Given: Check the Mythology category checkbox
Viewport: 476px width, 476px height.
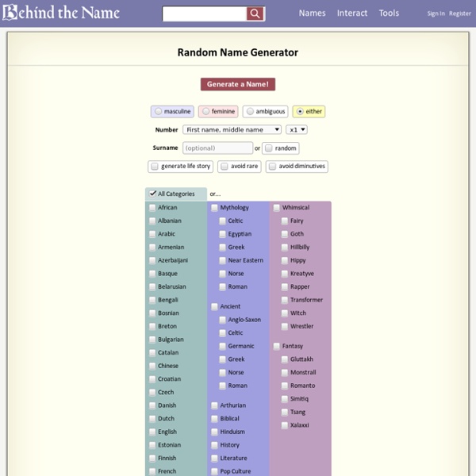Looking at the screenshot, I should click(214, 208).
